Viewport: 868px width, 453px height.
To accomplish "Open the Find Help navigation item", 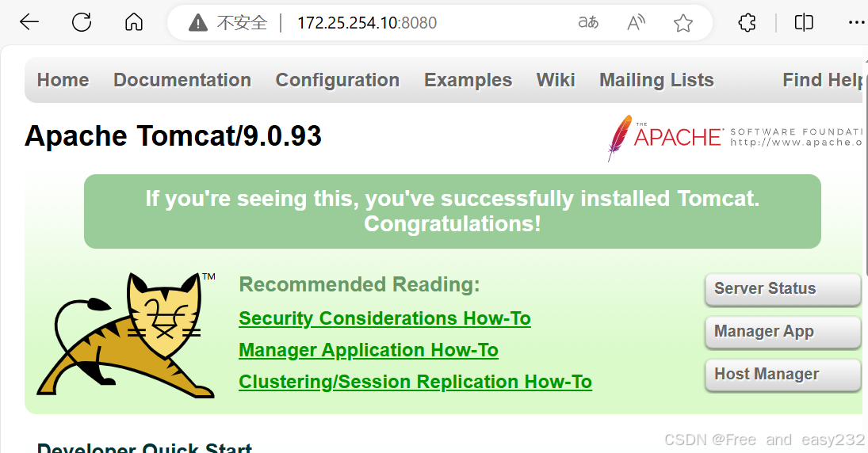I will 823,80.
